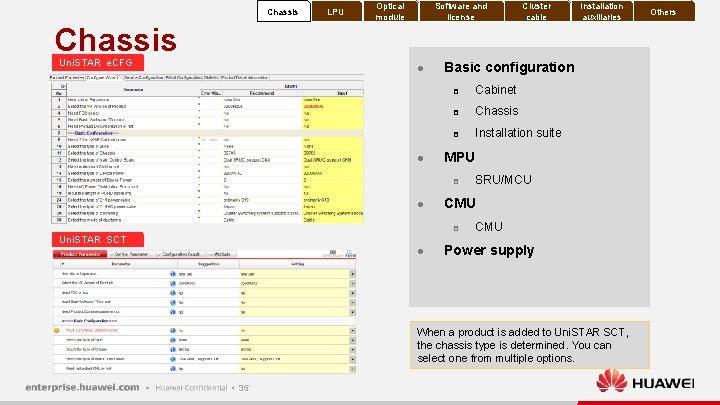Image resolution: width=720 pixels, height=405 pixels.
Task: Click the 'Installation suite' sub-bullet
Action: [x=518, y=133]
